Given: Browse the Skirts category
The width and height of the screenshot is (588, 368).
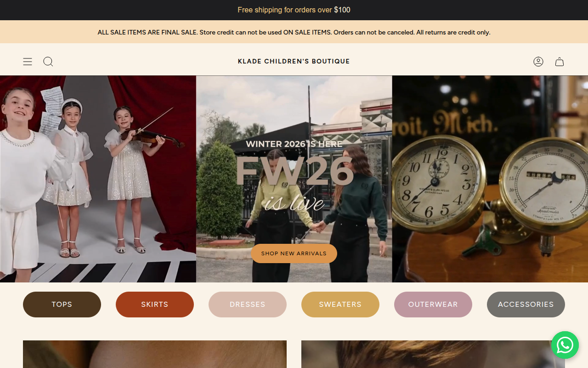Looking at the screenshot, I should [155, 305].
